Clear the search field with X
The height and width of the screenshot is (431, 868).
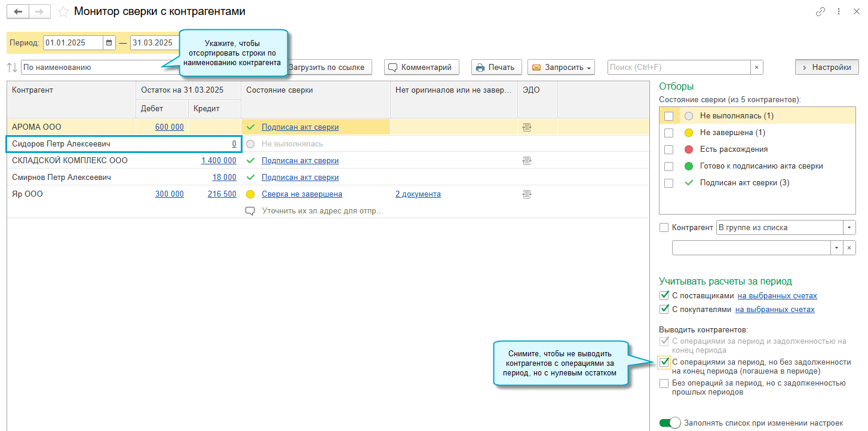756,68
